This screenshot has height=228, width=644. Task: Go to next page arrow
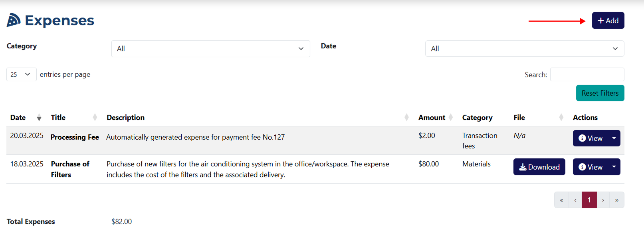(603, 200)
